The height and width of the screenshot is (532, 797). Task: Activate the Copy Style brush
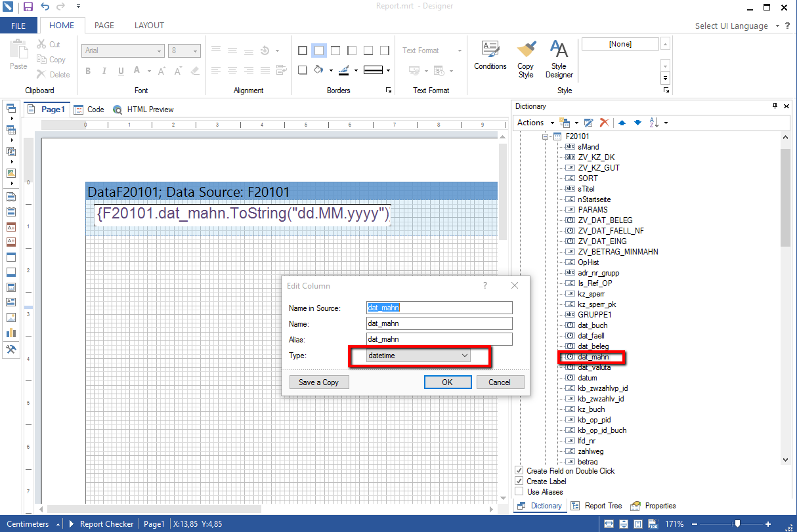(526, 59)
